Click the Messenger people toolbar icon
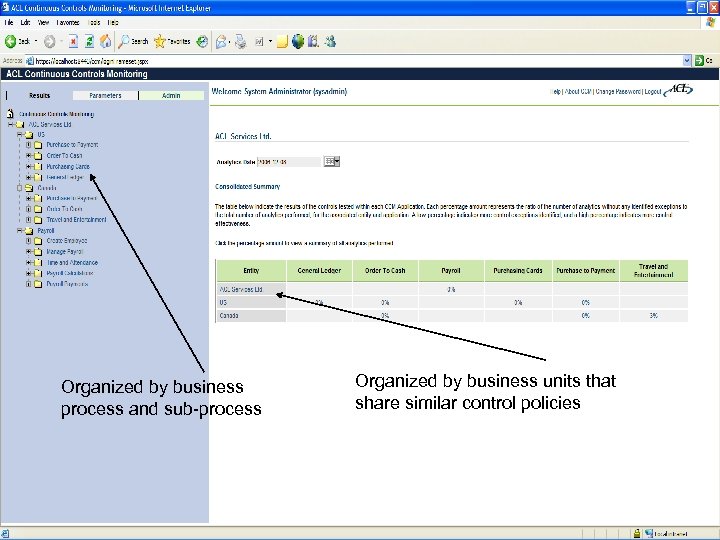 [330, 42]
